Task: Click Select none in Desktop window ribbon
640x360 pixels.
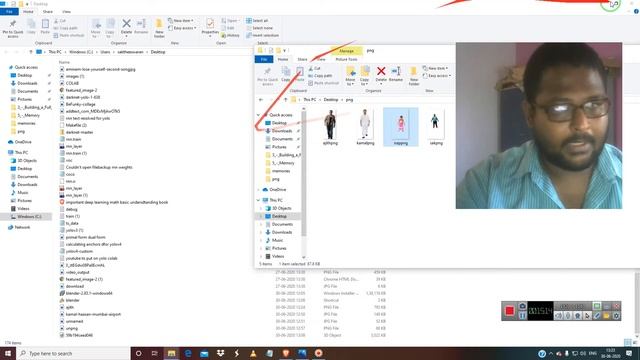Action: pyautogui.click(x=259, y=28)
